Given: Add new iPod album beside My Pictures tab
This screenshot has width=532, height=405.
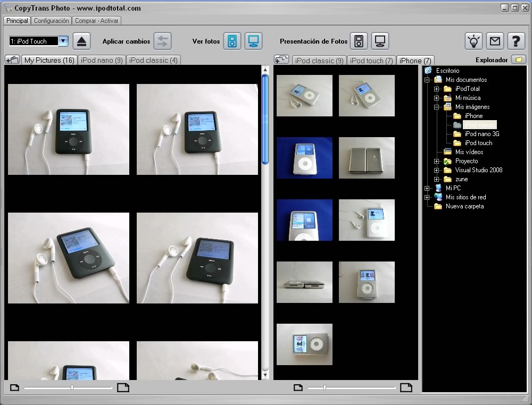Looking at the screenshot, I should click(13, 60).
